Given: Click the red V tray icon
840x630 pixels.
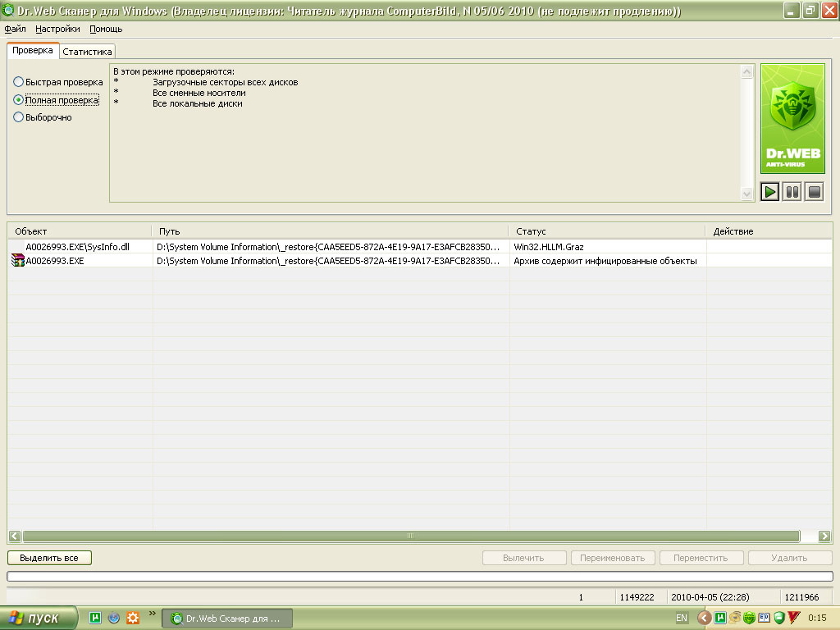Looking at the screenshot, I should tap(794, 618).
